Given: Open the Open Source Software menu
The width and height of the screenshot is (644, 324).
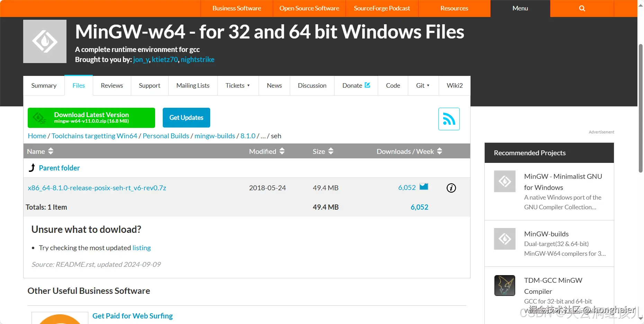Looking at the screenshot, I should pyautogui.click(x=309, y=8).
